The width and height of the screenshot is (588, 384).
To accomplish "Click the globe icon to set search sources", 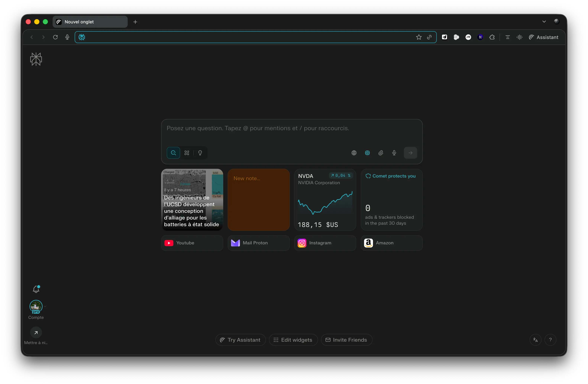I will [x=354, y=153].
